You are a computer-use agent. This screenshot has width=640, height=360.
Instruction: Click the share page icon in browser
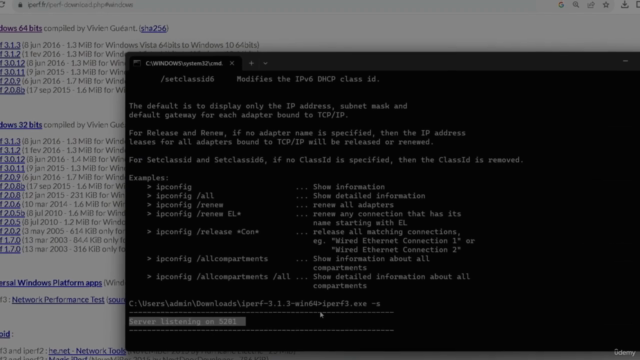(x=591, y=5)
